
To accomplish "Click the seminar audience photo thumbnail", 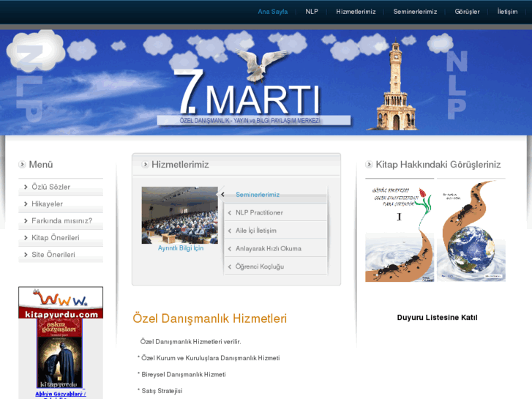I will pos(180,215).
